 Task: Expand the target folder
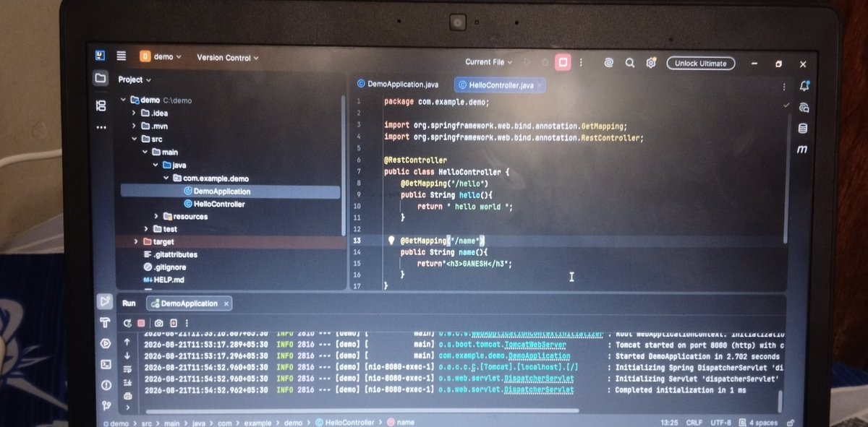(x=136, y=242)
